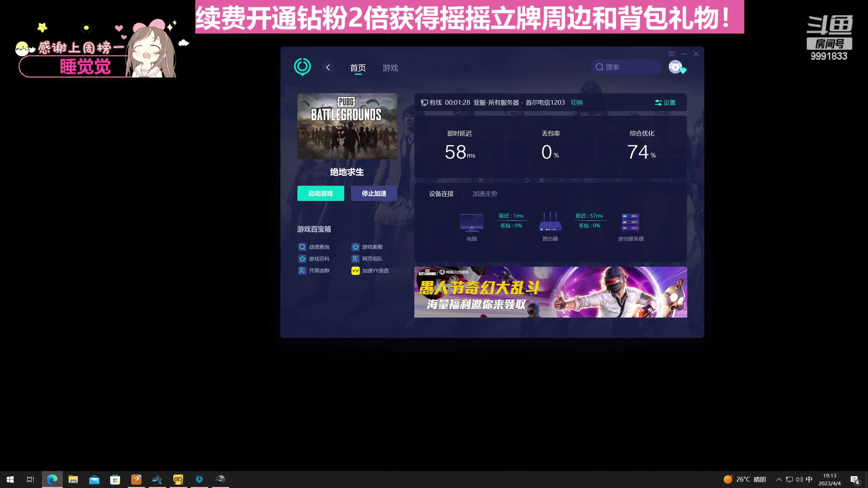Click the UU accelerator logo icon
This screenshot has width=868, height=488.
point(302,67)
